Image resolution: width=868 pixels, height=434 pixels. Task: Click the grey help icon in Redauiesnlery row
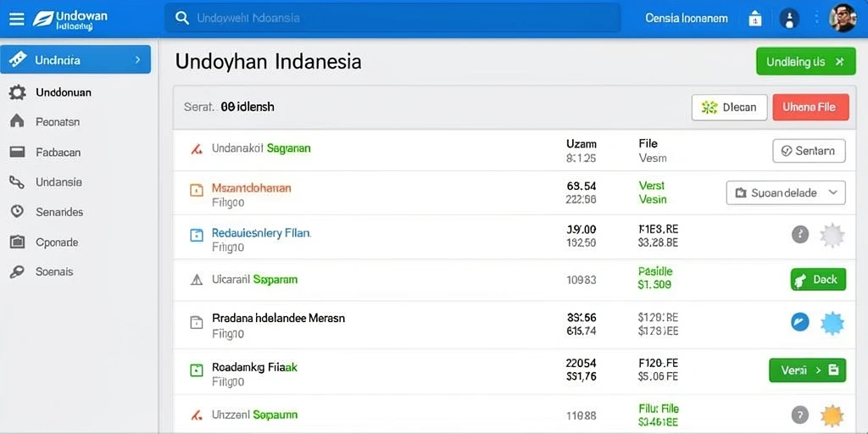[800, 235]
